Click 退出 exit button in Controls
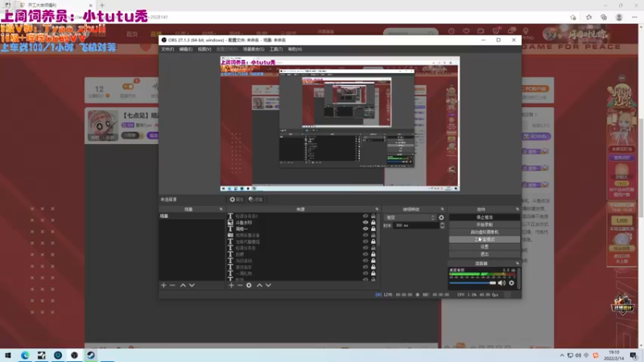This screenshot has width=644, height=362. 485,254
